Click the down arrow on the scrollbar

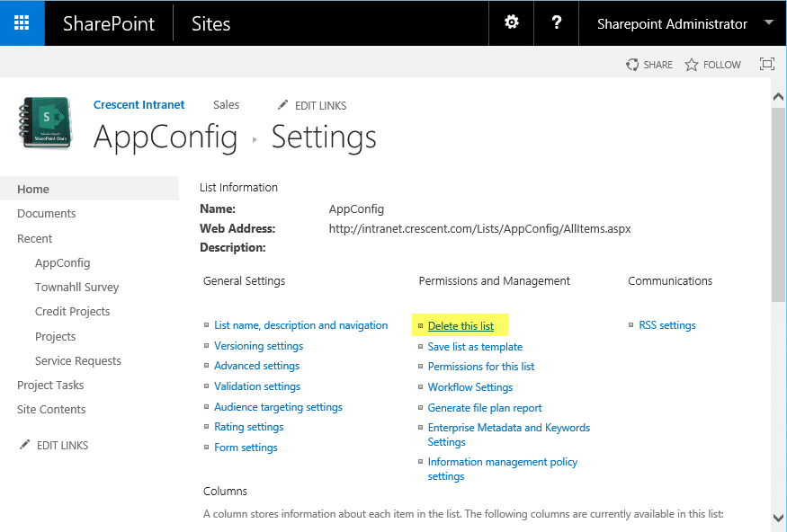[x=777, y=518]
